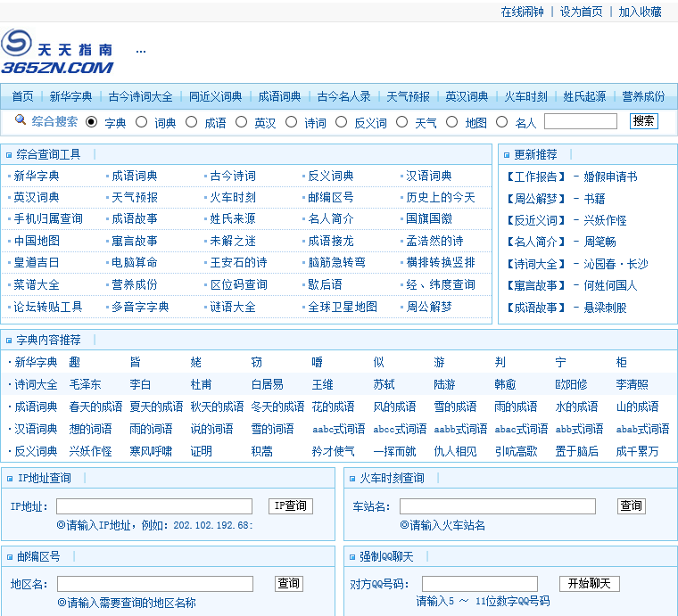Viewport: 678px width, 616px height.
Task: Click the 火车时刻查询 panel header icon
Action: pyautogui.click(x=351, y=479)
